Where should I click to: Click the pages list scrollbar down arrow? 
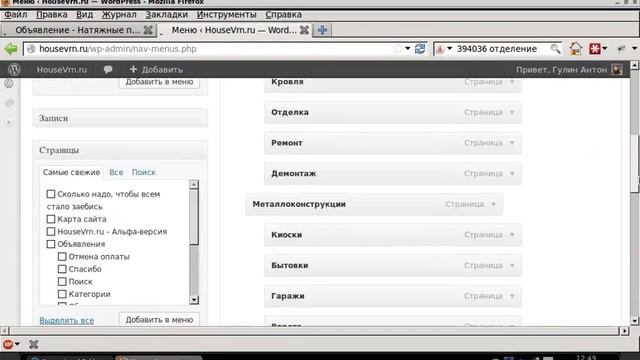click(194, 300)
